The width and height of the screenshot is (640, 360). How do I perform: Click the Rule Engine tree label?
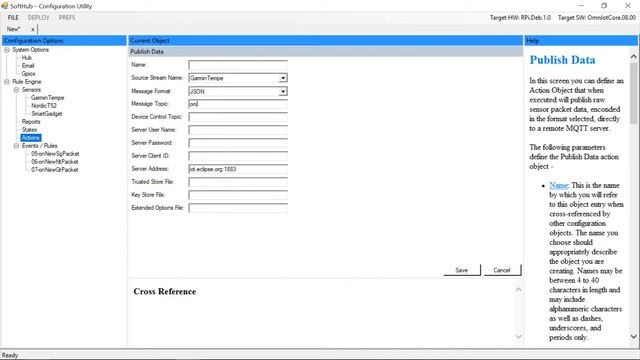point(27,82)
